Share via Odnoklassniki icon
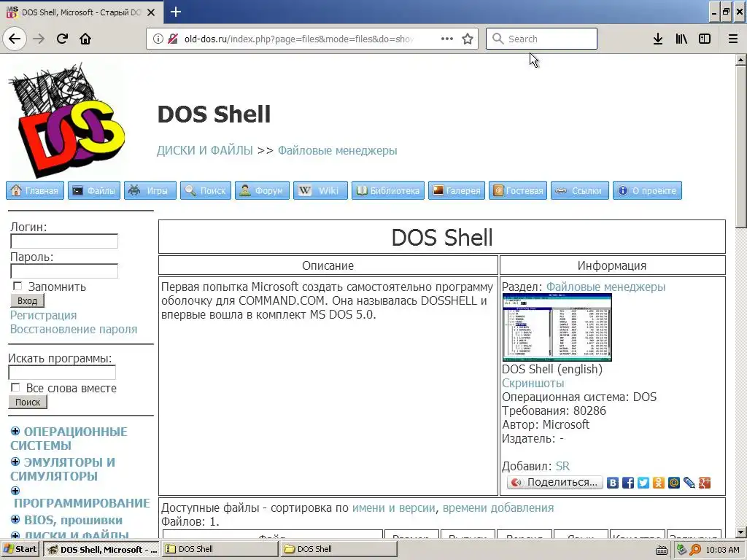The image size is (747, 560). [659, 483]
